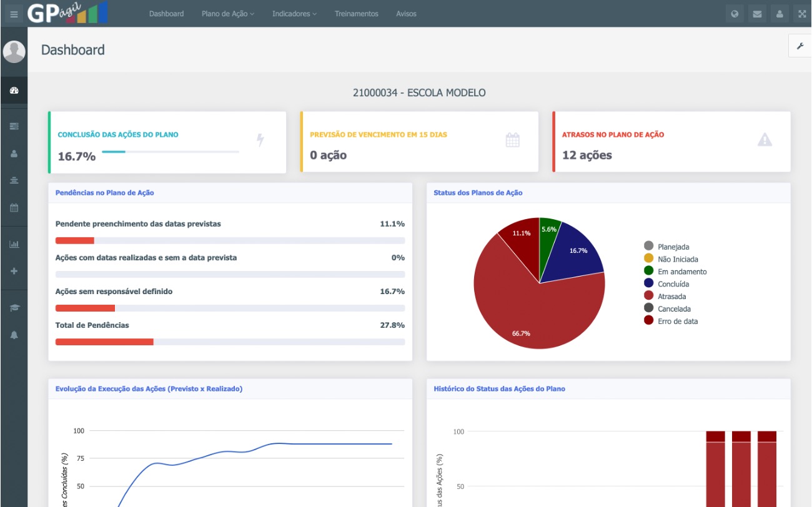Click Ações com datas realizadas empty bar
Viewport: 812px width, 507px height.
coord(230,274)
